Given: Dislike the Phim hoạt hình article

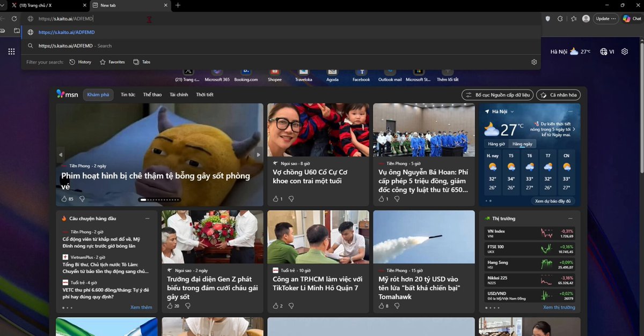Looking at the screenshot, I should (x=82, y=199).
